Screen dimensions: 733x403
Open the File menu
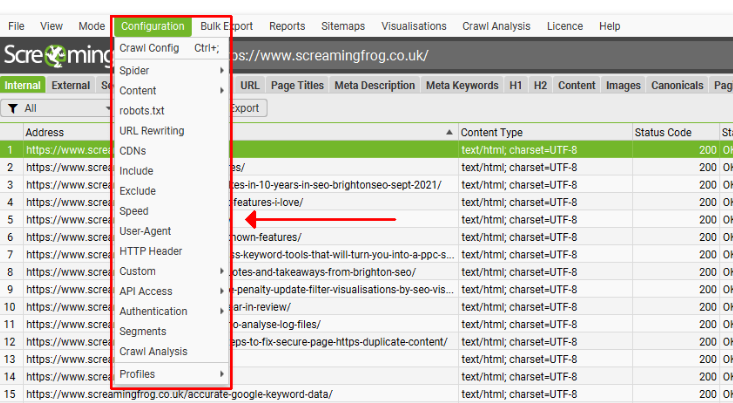[x=16, y=26]
